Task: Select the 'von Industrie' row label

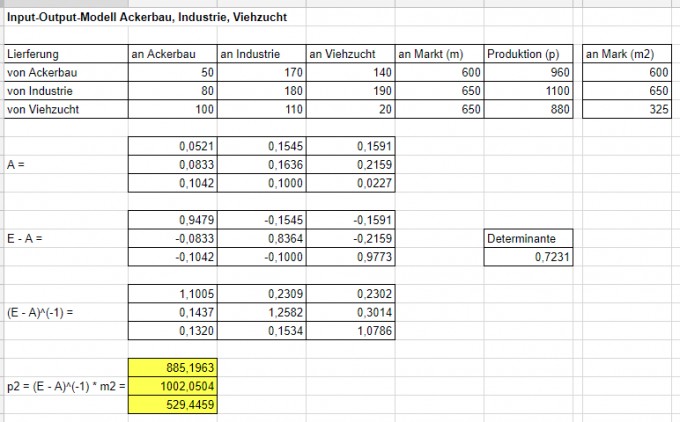Action: tap(66, 91)
